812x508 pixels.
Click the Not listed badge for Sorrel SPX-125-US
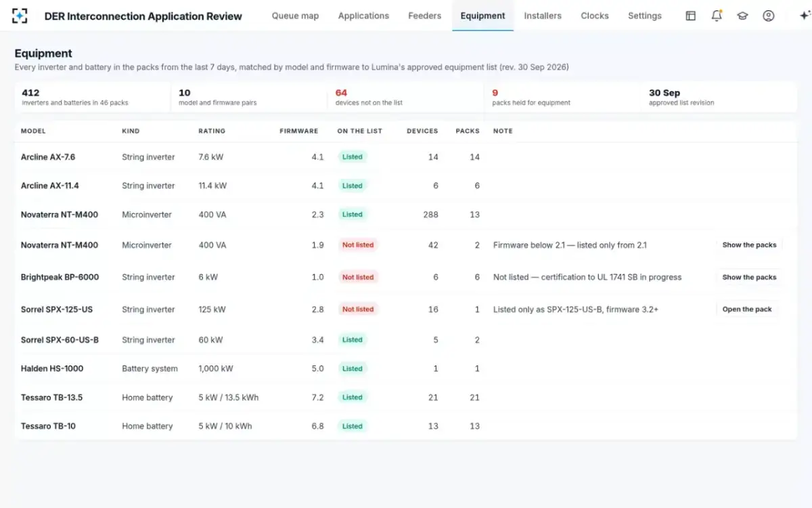coord(357,310)
